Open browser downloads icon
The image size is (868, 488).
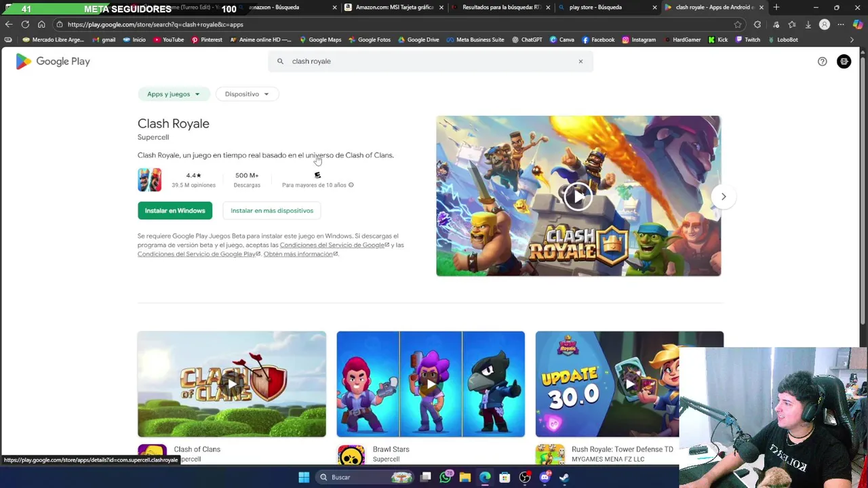808,24
